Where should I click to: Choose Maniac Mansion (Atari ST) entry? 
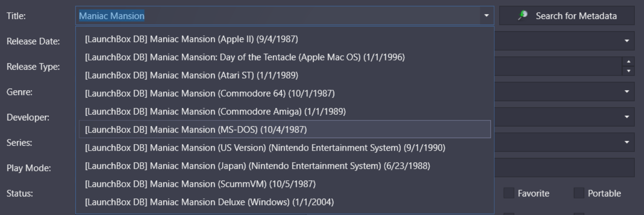click(285, 75)
